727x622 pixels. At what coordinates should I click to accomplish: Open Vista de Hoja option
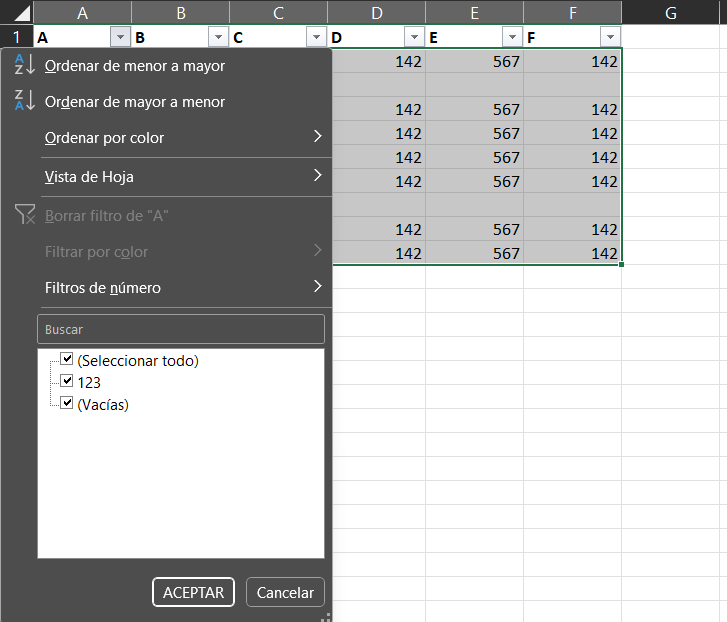89,177
